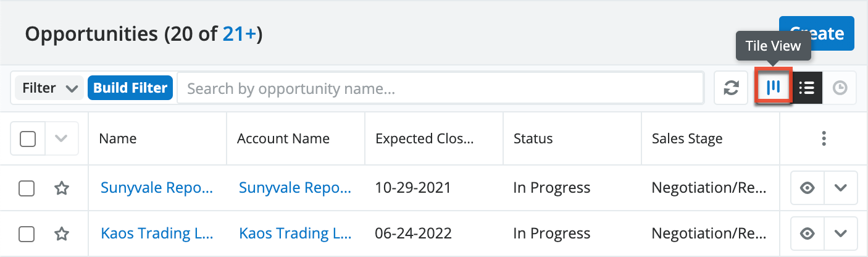Expand Sunyvale Repo row actions dropdown
The image size is (868, 257).
pyautogui.click(x=840, y=188)
